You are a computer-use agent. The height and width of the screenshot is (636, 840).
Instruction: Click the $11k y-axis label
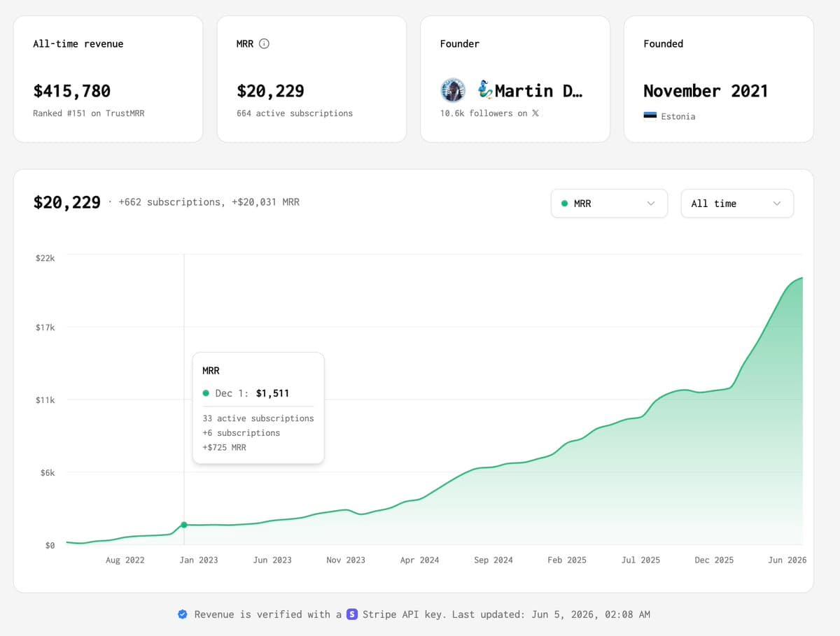45,400
